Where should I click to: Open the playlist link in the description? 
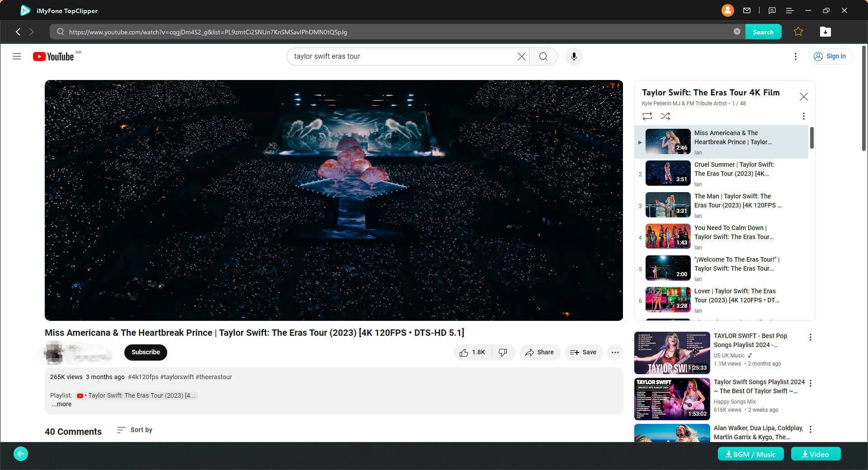coord(137,395)
